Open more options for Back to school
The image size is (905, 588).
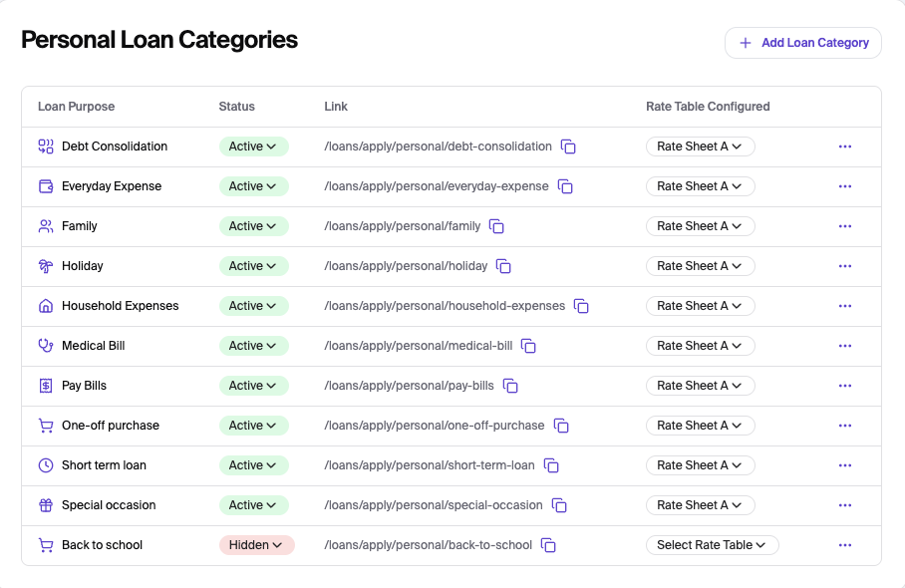tap(845, 545)
